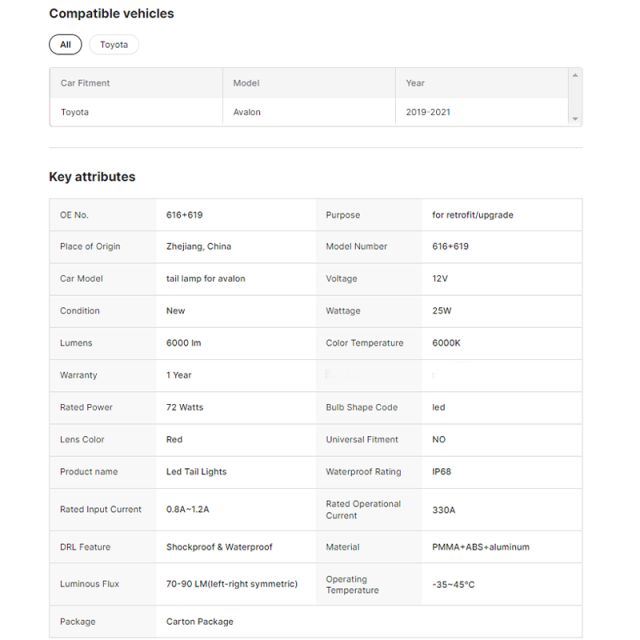Click the Led Tail Lights product name
The width and height of the screenshot is (640, 640).
pyautogui.click(x=196, y=472)
